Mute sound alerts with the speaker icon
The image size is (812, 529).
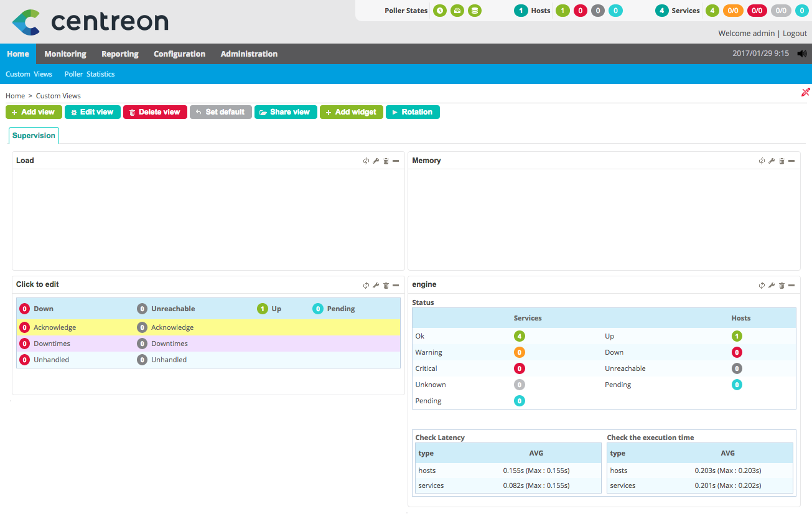coord(802,54)
